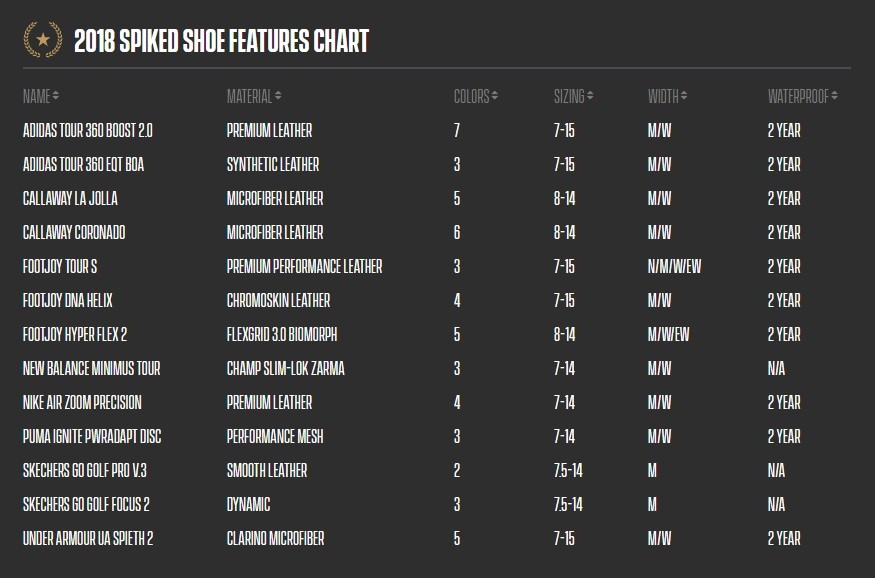The width and height of the screenshot is (875, 578).
Task: Sort table by the Waterproof column header
Action: tap(799, 97)
